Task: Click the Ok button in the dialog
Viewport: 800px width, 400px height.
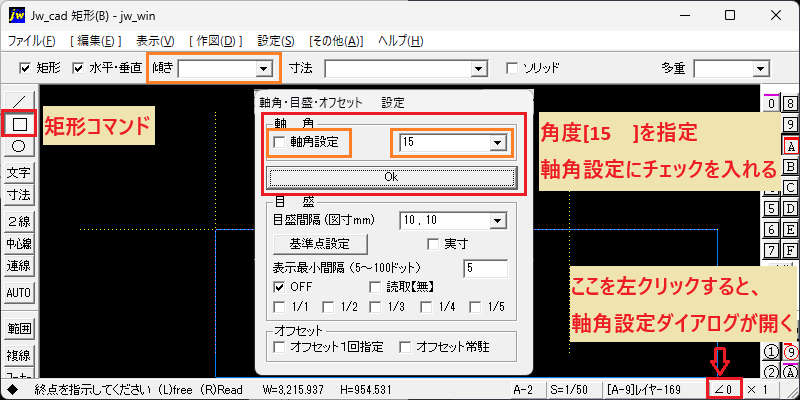Action: coord(391,177)
